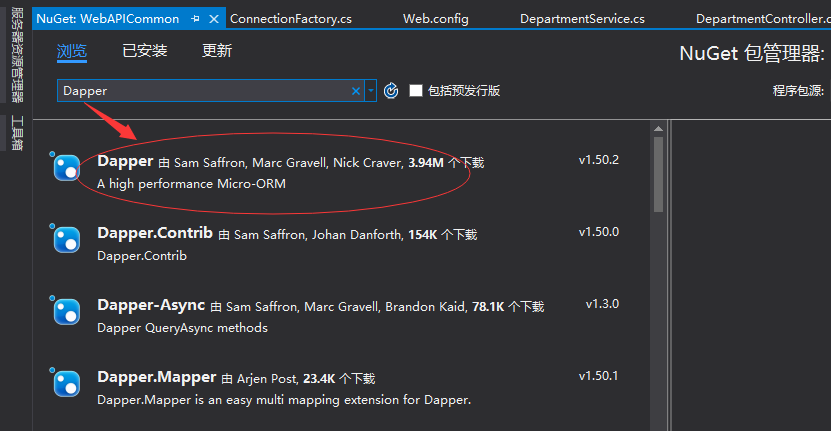Select the Dapper.Mapper package title

pyautogui.click(x=157, y=377)
